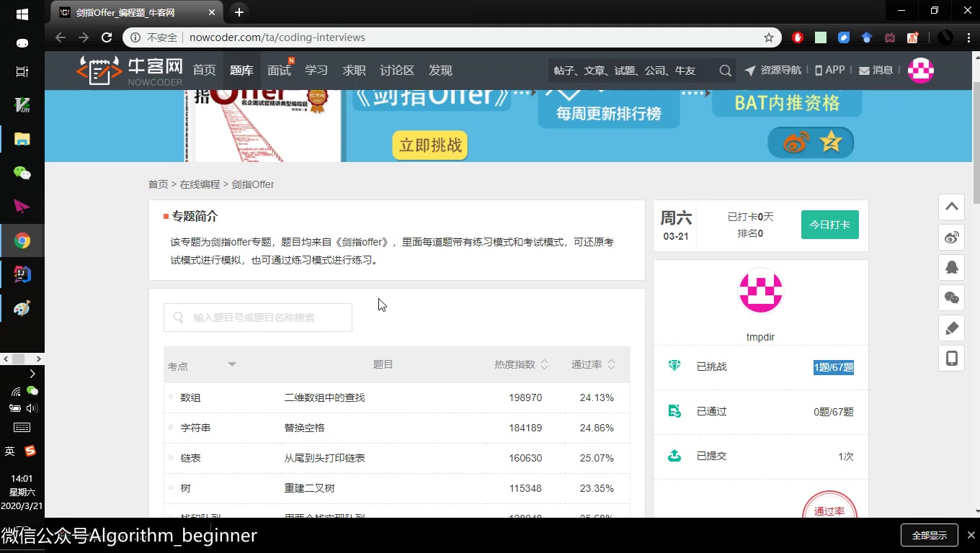The height and width of the screenshot is (553, 980).
Task: Click the mobile phone icon in the right sidebar
Action: [952, 359]
